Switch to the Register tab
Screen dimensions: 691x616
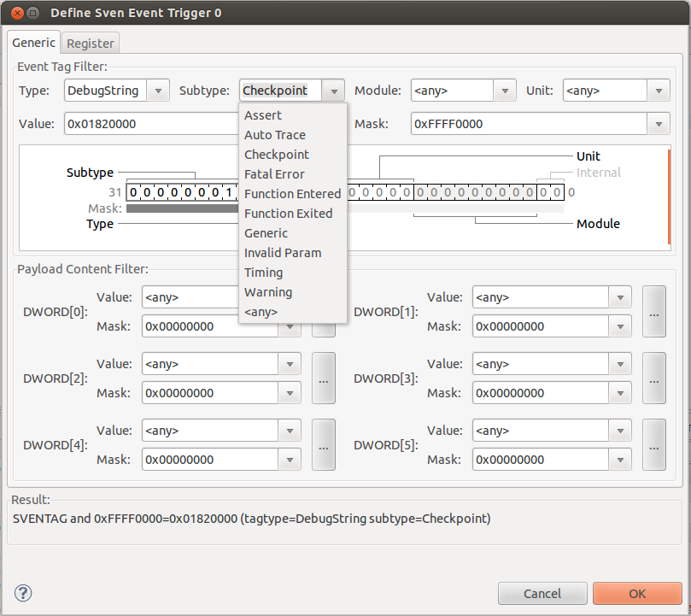point(91,44)
